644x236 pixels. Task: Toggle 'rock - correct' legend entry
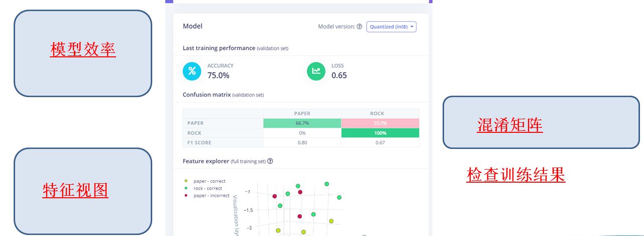point(203,188)
